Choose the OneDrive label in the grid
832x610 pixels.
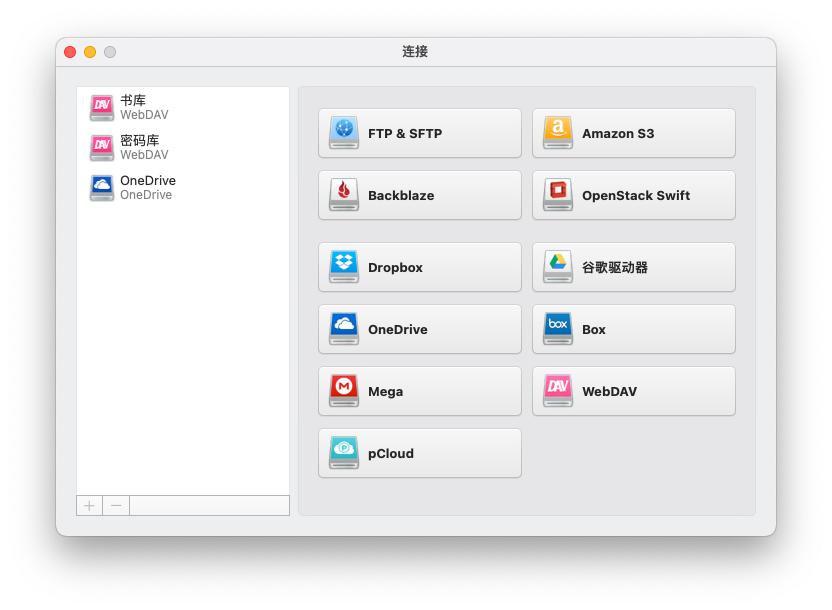pos(398,329)
